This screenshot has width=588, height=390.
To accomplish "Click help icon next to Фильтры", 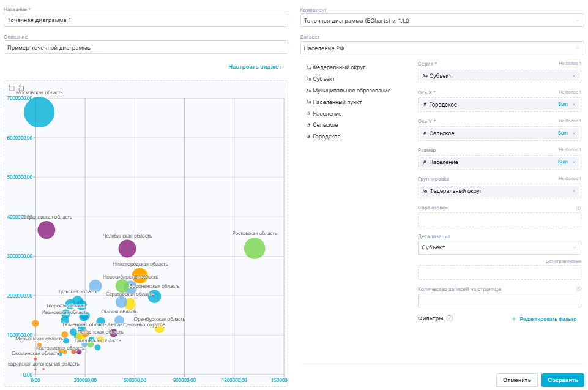I will pyautogui.click(x=450, y=318).
